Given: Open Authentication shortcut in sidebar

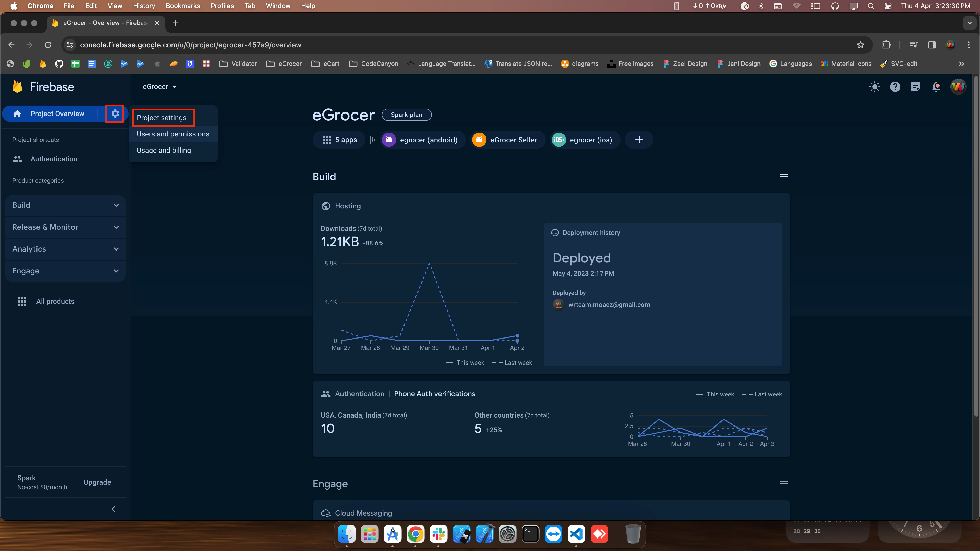Looking at the screenshot, I should 45,159.
